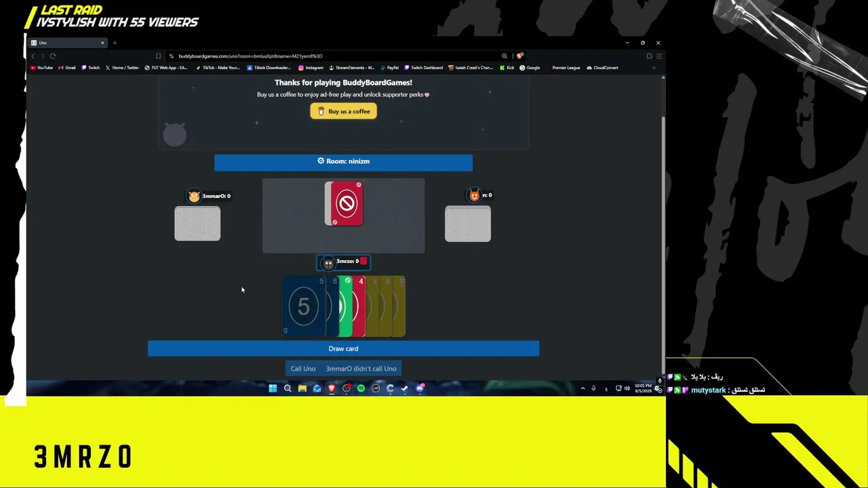Open the Twitch bookmark
The height and width of the screenshot is (488, 868).
point(90,68)
